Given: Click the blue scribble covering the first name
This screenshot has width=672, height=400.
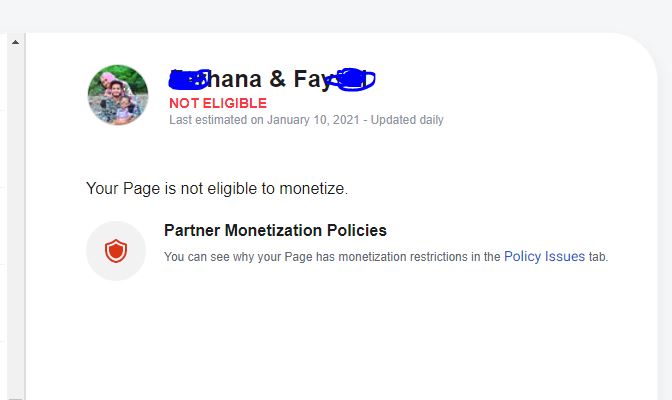Looking at the screenshot, I should tap(189, 80).
